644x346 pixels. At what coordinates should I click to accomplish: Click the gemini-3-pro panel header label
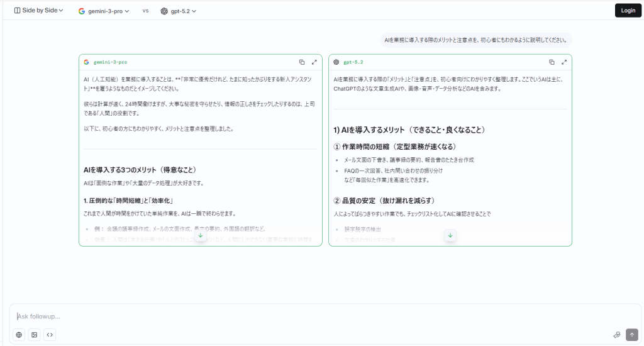coord(110,62)
